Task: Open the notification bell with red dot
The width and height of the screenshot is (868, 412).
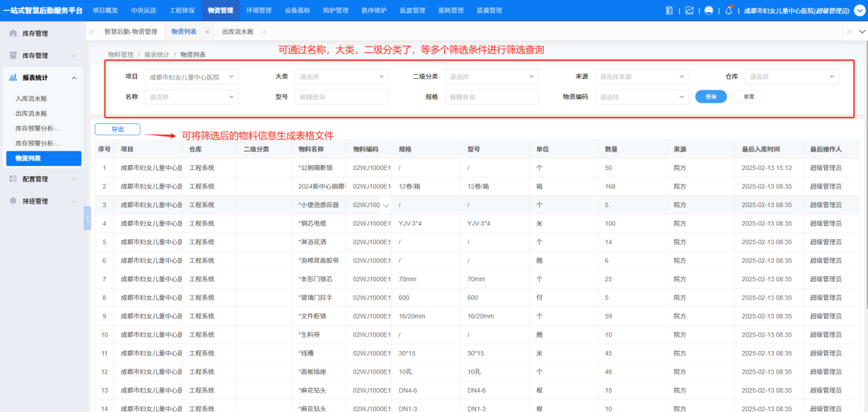Action: (x=729, y=10)
